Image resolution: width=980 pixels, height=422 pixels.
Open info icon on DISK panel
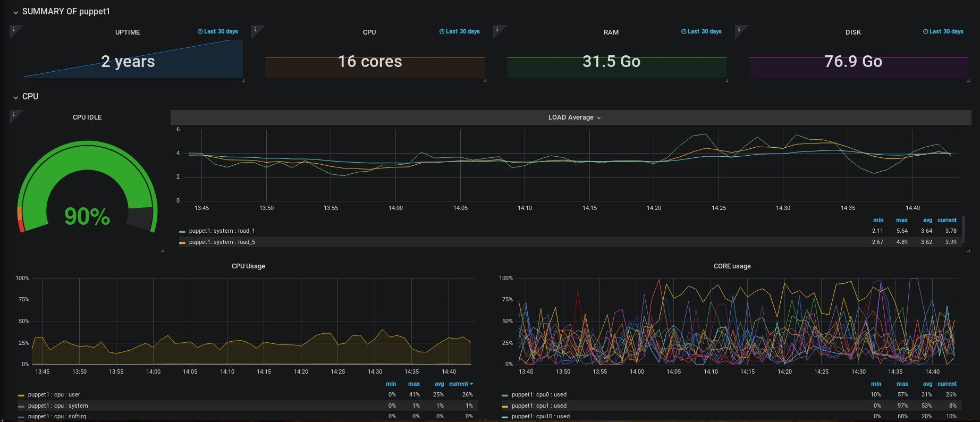pyautogui.click(x=739, y=29)
